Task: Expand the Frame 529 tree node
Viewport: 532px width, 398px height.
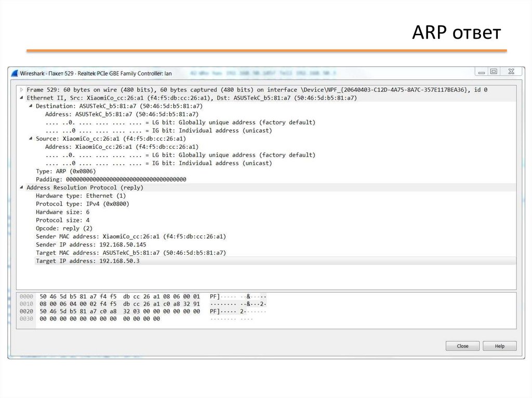Action: pyautogui.click(x=21, y=90)
